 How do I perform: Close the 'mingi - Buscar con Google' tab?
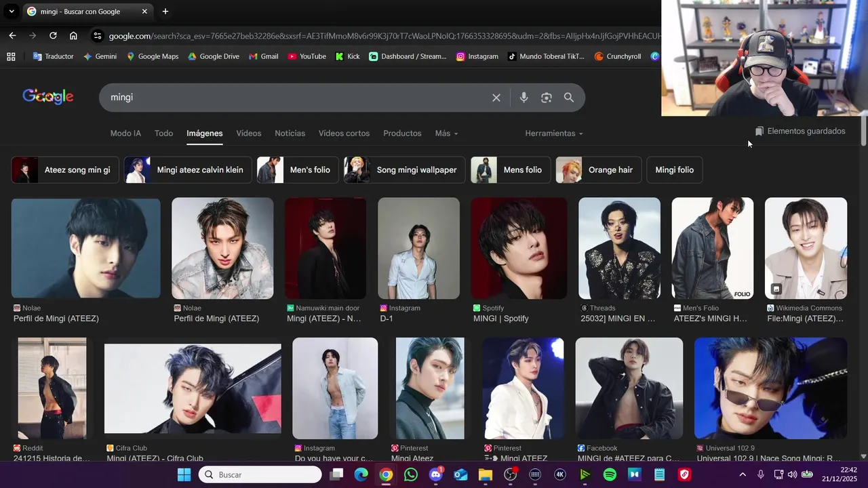coord(144,12)
